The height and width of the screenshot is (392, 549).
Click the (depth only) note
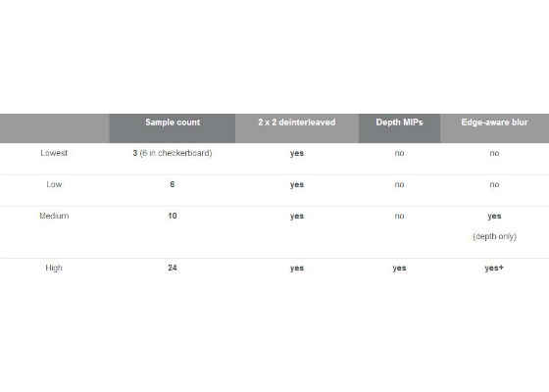click(494, 236)
